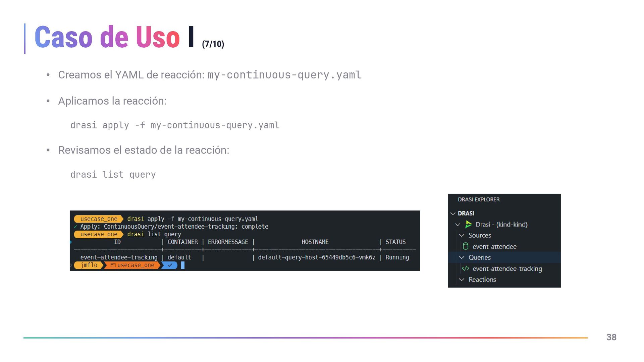Select the event-attendee source item

pos(494,246)
